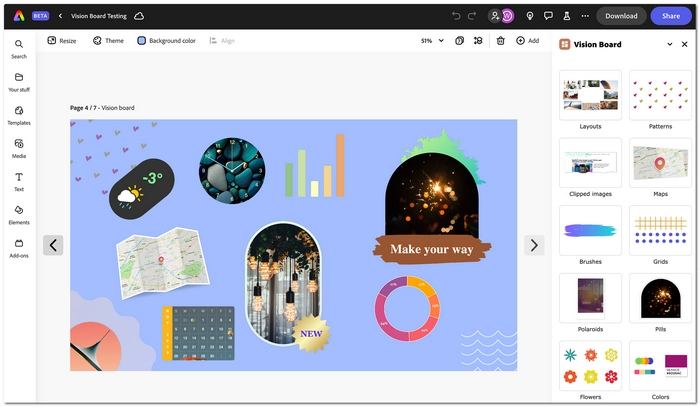Click the Share button
The height and width of the screenshot is (407, 700).
671,16
